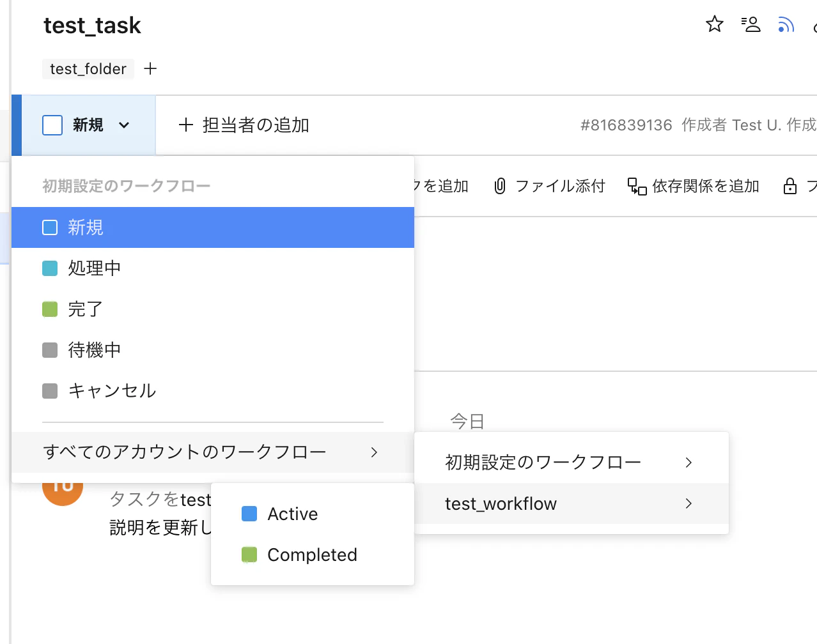Click the test_task title field
The image size is (817, 644).
click(92, 26)
